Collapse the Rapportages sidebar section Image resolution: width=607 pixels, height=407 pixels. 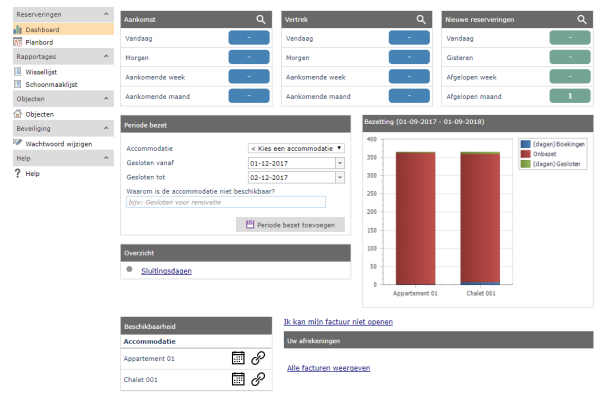pos(106,56)
